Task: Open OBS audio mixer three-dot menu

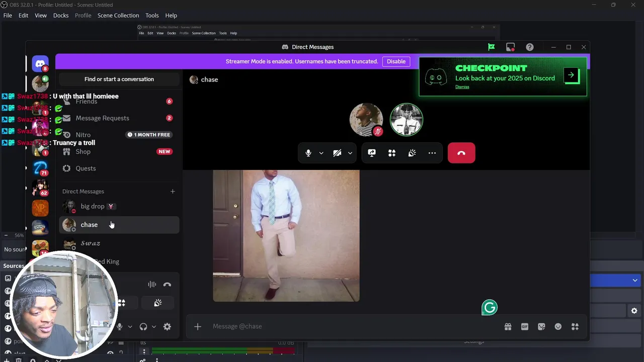Action: click(144, 352)
